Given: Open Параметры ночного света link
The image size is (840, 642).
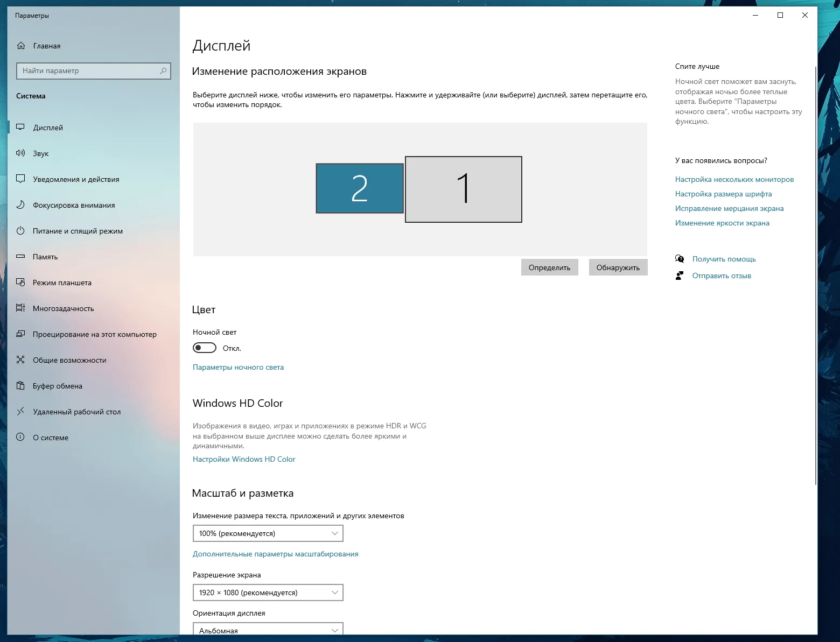Looking at the screenshot, I should click(x=238, y=367).
